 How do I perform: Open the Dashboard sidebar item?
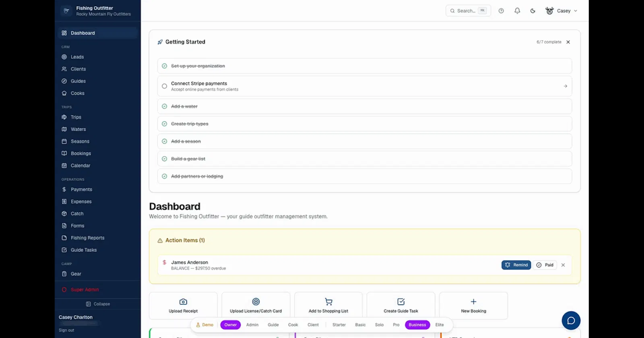click(97, 33)
